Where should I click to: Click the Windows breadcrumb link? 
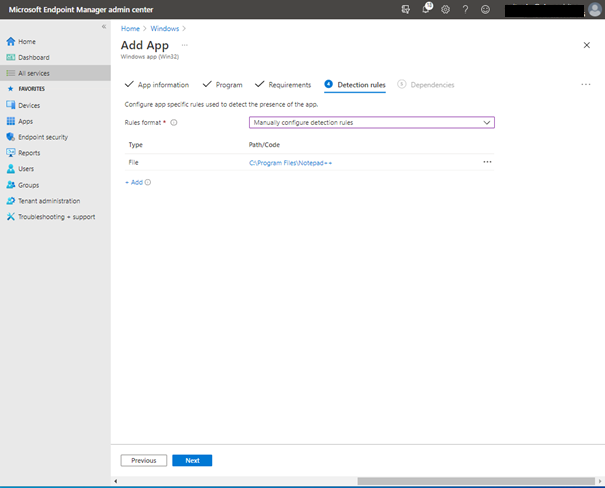point(165,29)
